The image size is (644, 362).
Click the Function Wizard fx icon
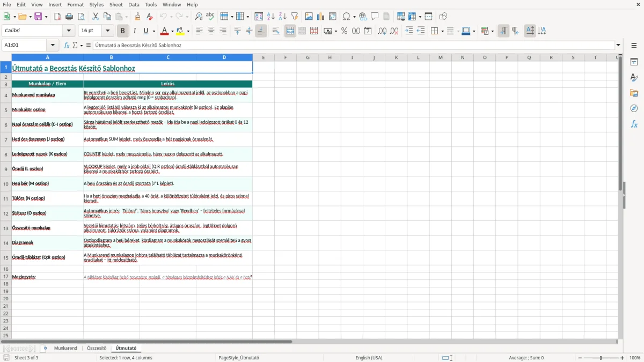point(67,46)
